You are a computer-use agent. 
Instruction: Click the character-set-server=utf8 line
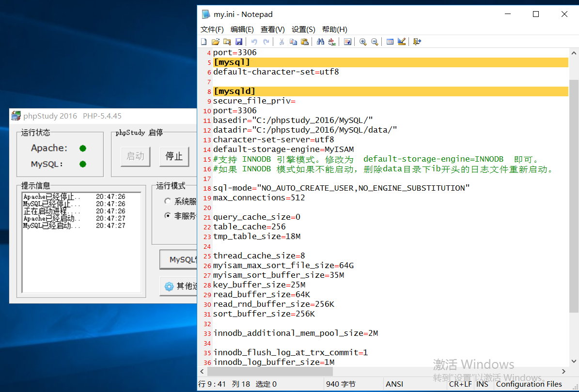coord(273,140)
